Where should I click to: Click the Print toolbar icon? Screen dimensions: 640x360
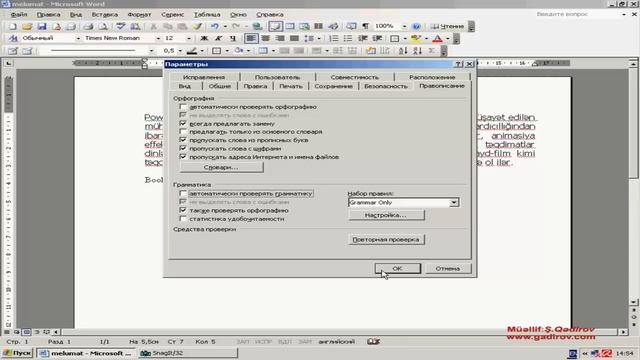[88, 27]
